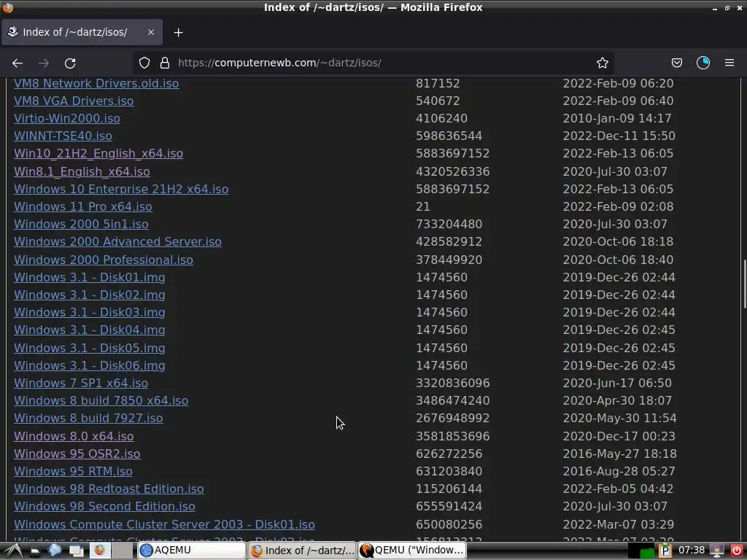The image size is (747, 560).
Task: Click Windows 10 Enterprise 21H2 x64.iso
Action: point(121,189)
